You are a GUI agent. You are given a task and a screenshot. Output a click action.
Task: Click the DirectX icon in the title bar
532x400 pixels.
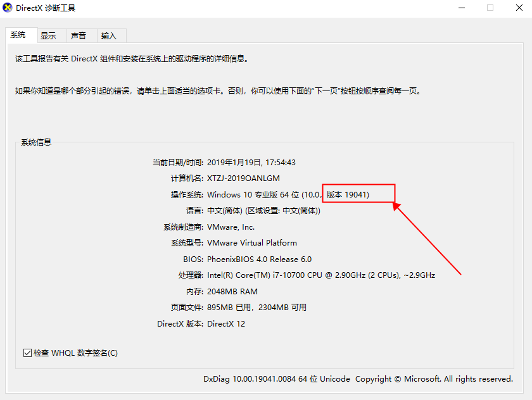click(x=9, y=8)
